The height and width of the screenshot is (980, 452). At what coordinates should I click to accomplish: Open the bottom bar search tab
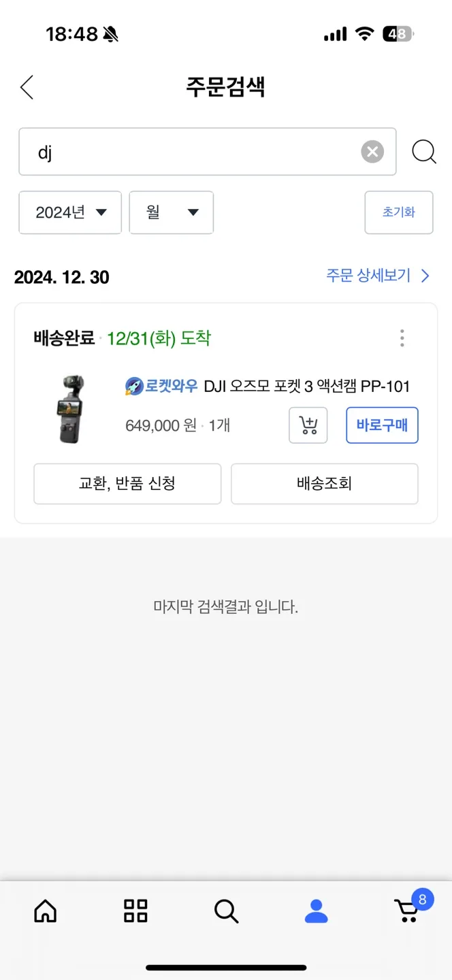[x=226, y=911]
